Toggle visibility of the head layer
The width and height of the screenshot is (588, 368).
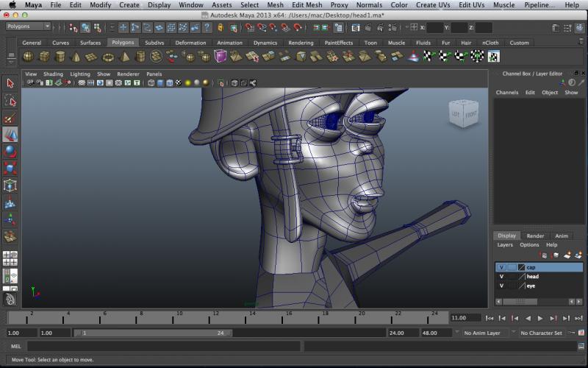click(x=501, y=277)
